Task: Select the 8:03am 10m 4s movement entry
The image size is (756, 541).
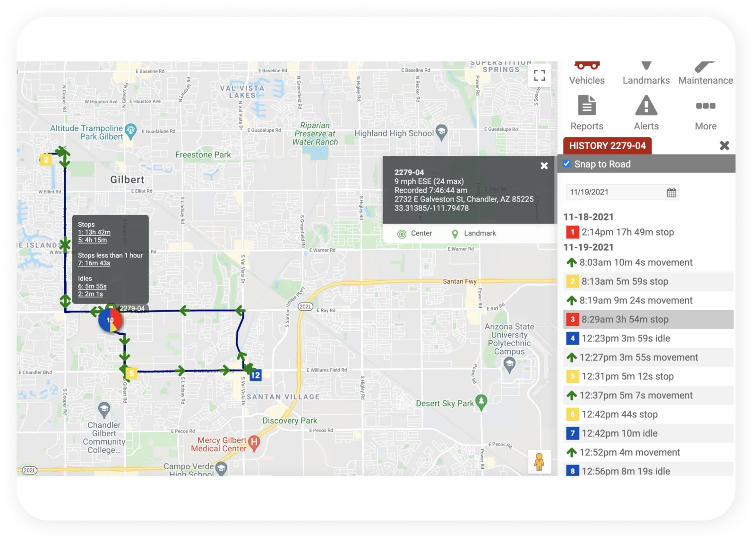Action: pyautogui.click(x=648, y=262)
